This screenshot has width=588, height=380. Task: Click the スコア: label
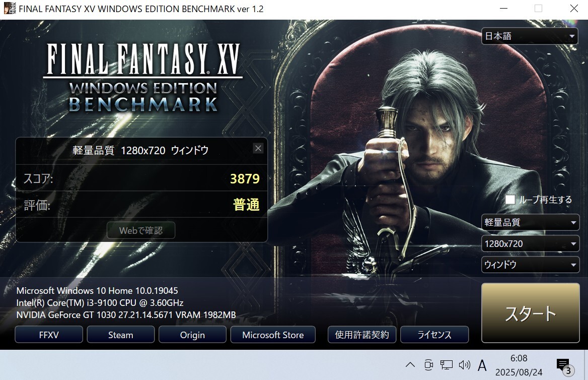38,178
